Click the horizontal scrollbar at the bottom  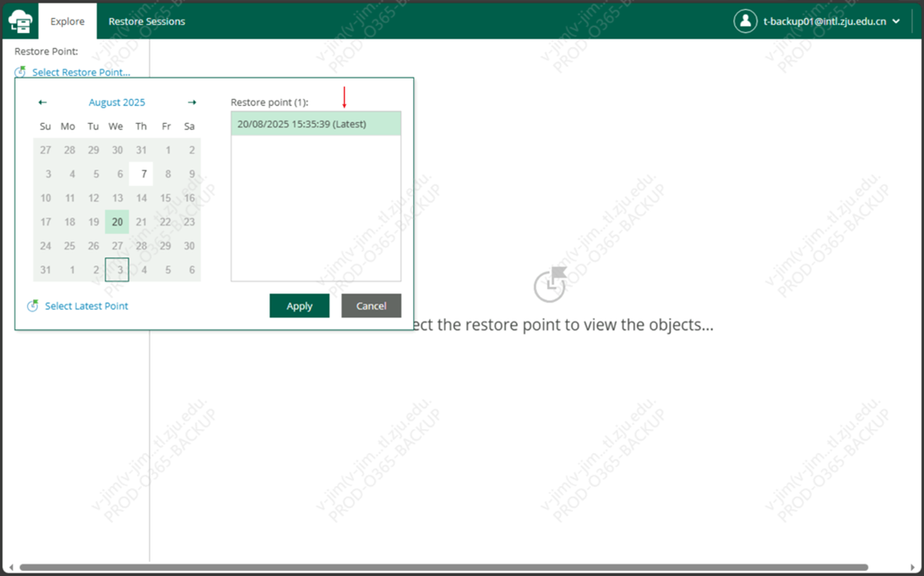click(443, 568)
